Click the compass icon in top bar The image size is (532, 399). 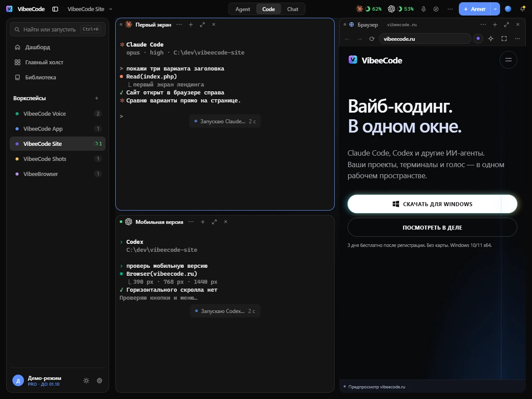pos(436,9)
